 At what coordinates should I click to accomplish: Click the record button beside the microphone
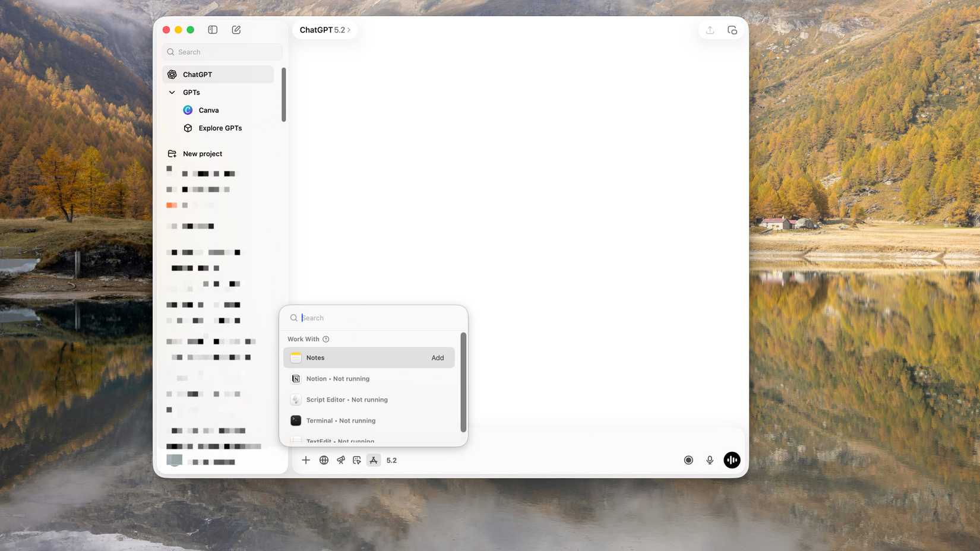(688, 460)
